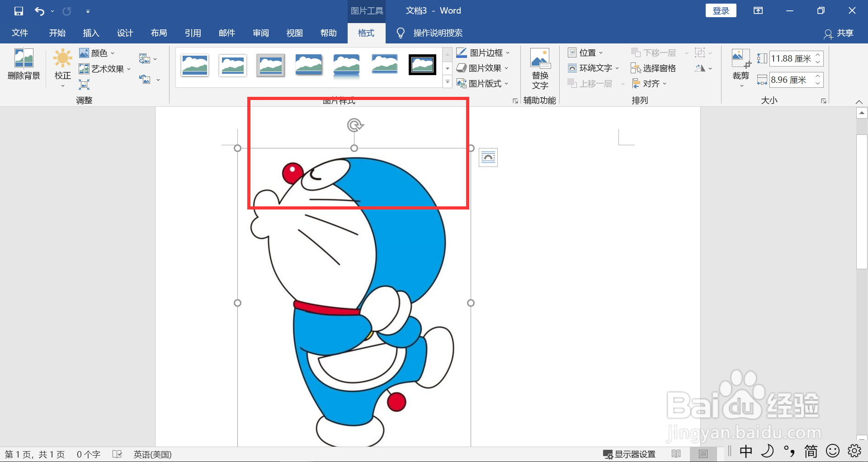Click Display Settings (显示器设置) in status bar
Image resolution: width=868 pixels, height=462 pixels.
tap(629, 454)
